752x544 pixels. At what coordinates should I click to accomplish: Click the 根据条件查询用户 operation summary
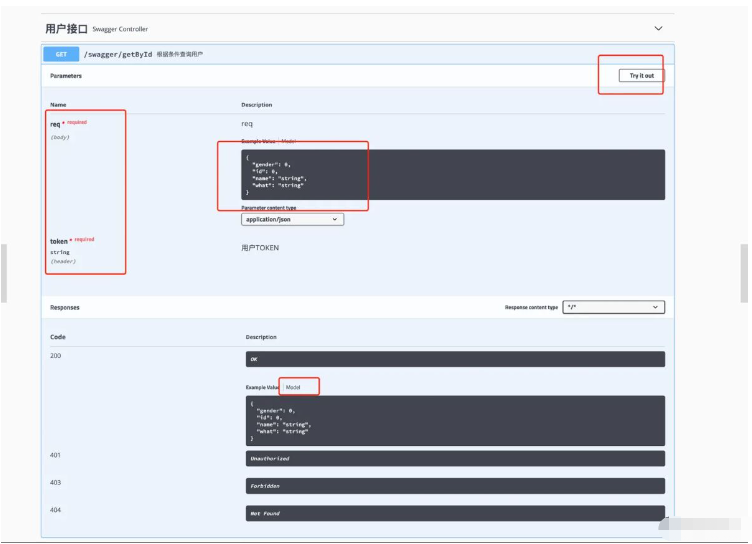coord(181,54)
